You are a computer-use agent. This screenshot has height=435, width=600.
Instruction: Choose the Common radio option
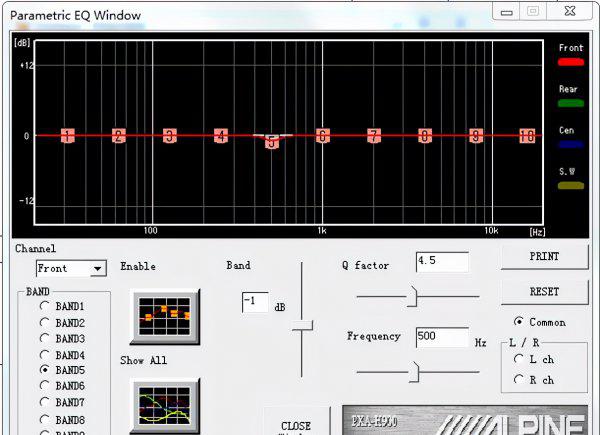518,322
